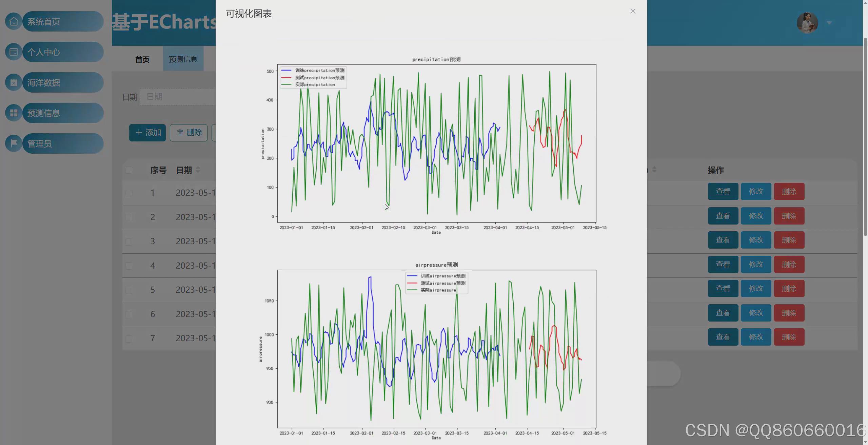The image size is (868, 445).
Task: Click the 预测信息 grid icon
Action: click(14, 113)
